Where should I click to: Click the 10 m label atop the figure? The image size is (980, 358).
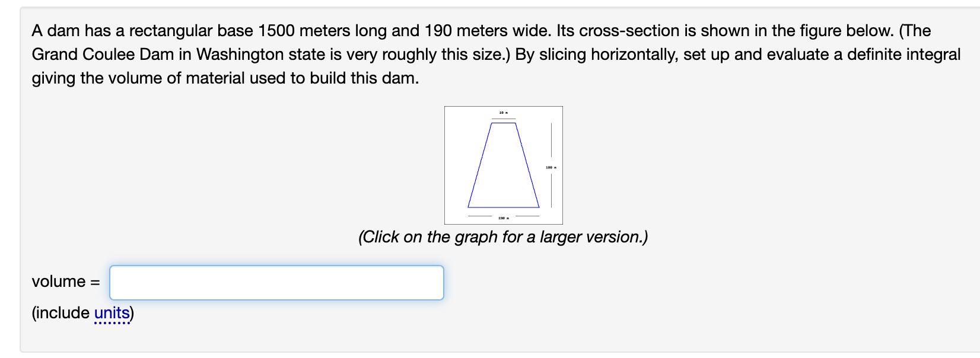click(503, 113)
